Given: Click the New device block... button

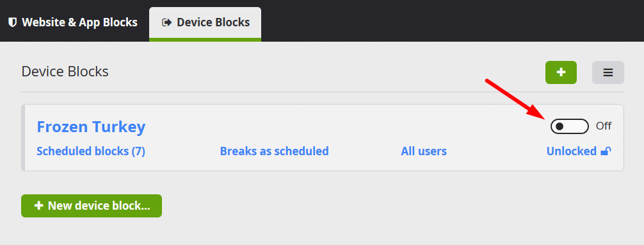Looking at the screenshot, I should (x=92, y=206).
